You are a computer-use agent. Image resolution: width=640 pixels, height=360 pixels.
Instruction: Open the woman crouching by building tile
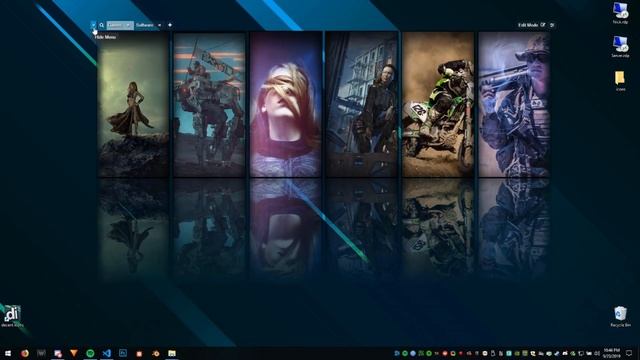click(362, 105)
